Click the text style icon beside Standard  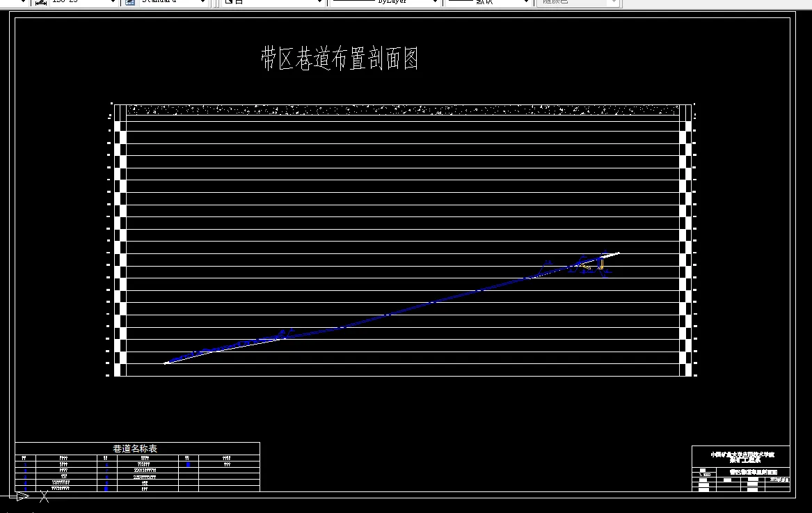coord(130,2)
